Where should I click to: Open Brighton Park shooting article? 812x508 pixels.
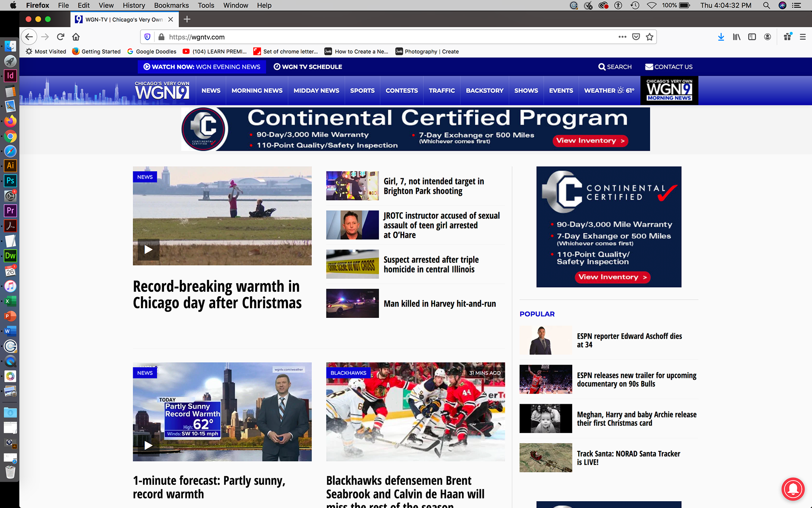tap(433, 186)
